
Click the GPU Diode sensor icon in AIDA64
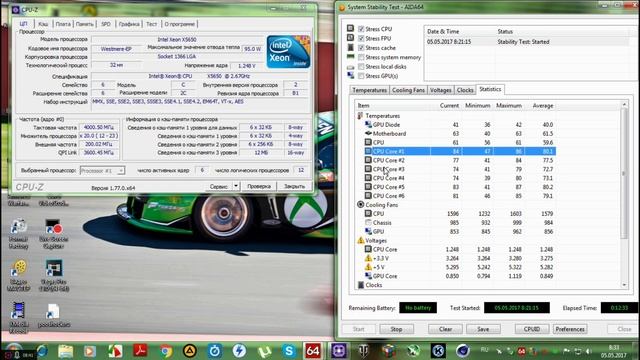click(368, 124)
